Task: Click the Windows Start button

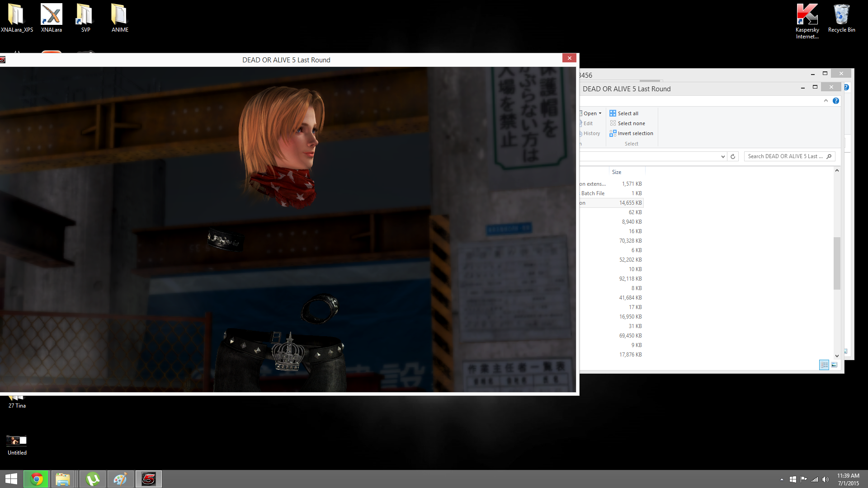Action: (x=11, y=479)
